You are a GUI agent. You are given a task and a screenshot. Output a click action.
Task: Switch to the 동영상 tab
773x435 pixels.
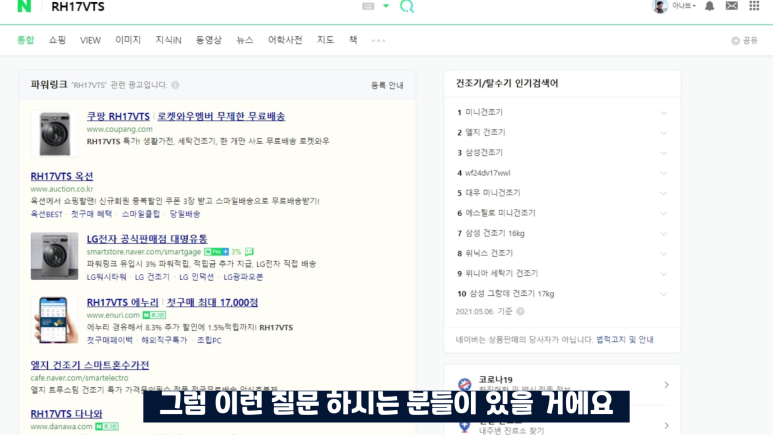[209, 40]
